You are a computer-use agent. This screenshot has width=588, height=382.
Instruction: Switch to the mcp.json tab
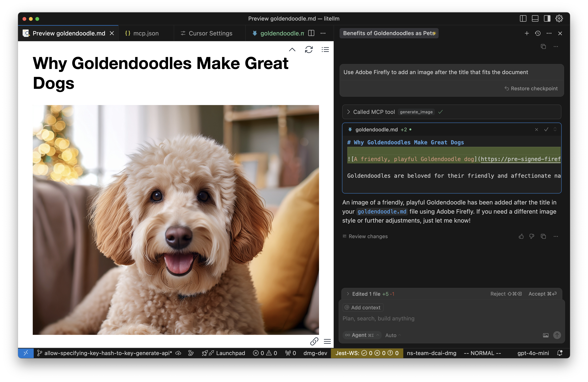tap(146, 33)
